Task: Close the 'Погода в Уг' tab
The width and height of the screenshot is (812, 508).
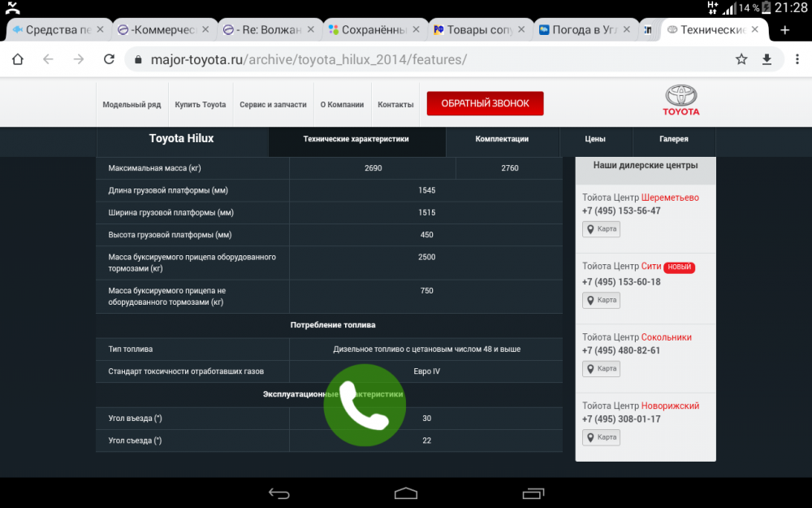Action: [626, 30]
